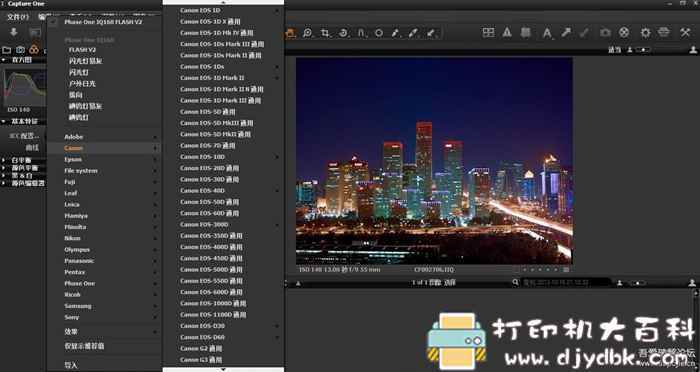Select the spot removal circle tool

(379, 33)
